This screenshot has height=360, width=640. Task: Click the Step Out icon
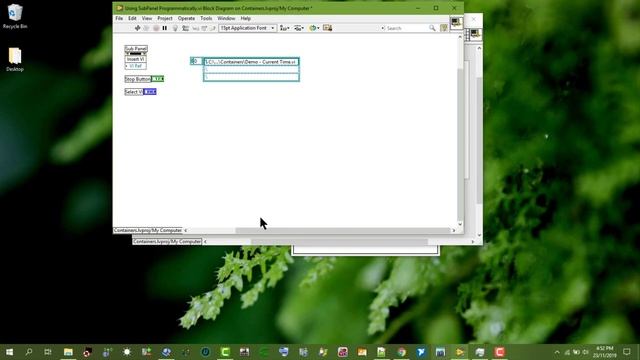point(213,28)
